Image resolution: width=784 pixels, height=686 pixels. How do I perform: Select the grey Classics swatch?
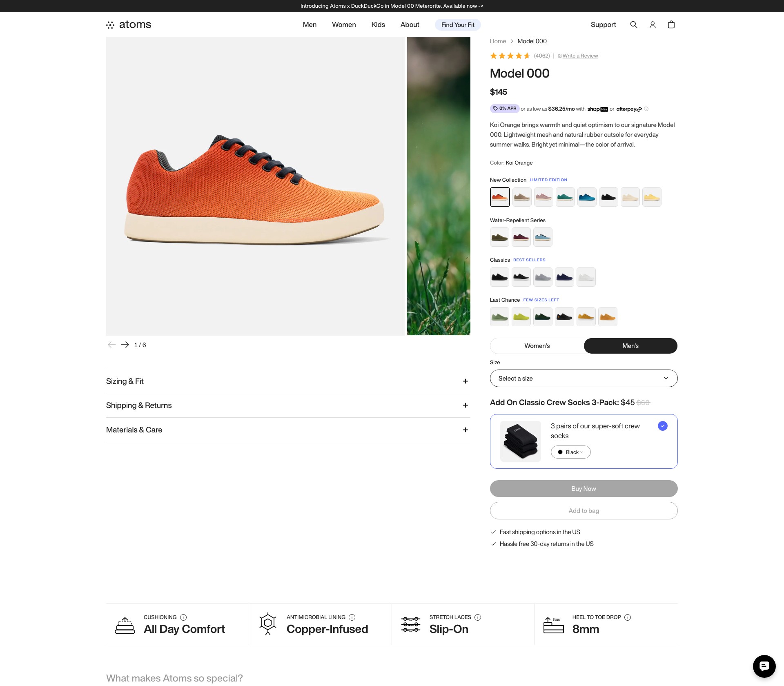[543, 277]
